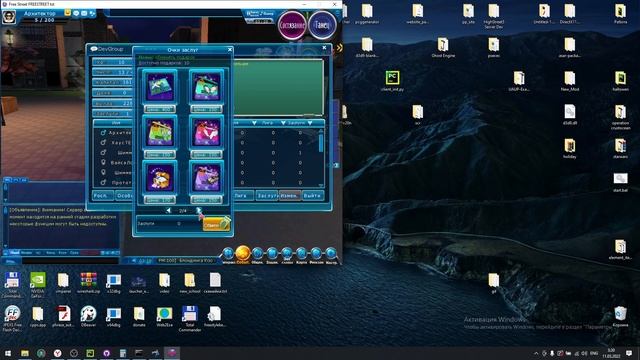Open File Explorer from the taskbar
Viewport: 640px width, 360px height.
pos(25,353)
